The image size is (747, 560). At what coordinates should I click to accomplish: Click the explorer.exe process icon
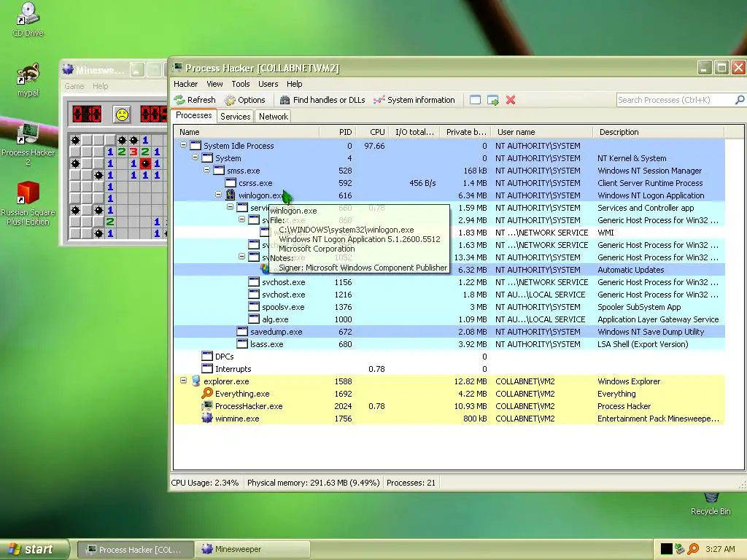(196, 381)
